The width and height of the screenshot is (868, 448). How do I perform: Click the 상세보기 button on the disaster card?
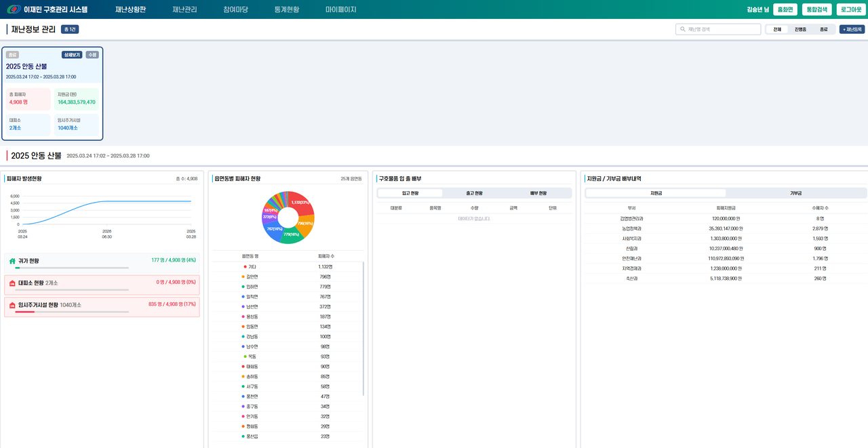(x=72, y=55)
